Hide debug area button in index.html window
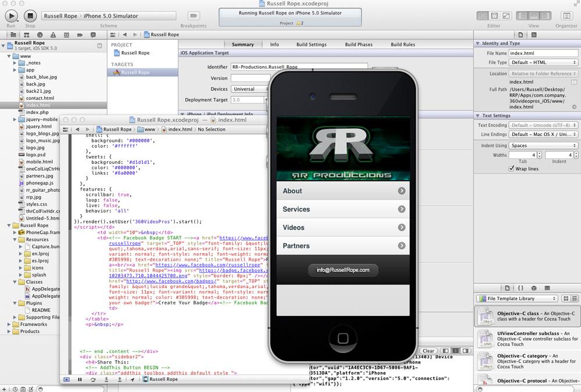 67,379
